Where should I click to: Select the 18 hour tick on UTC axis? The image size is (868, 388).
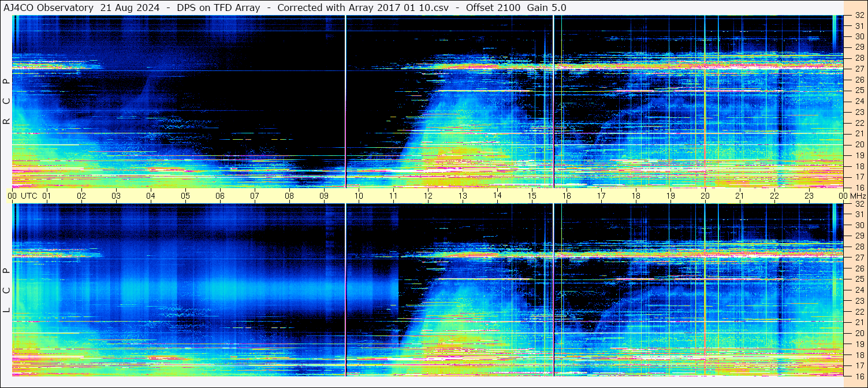point(635,196)
